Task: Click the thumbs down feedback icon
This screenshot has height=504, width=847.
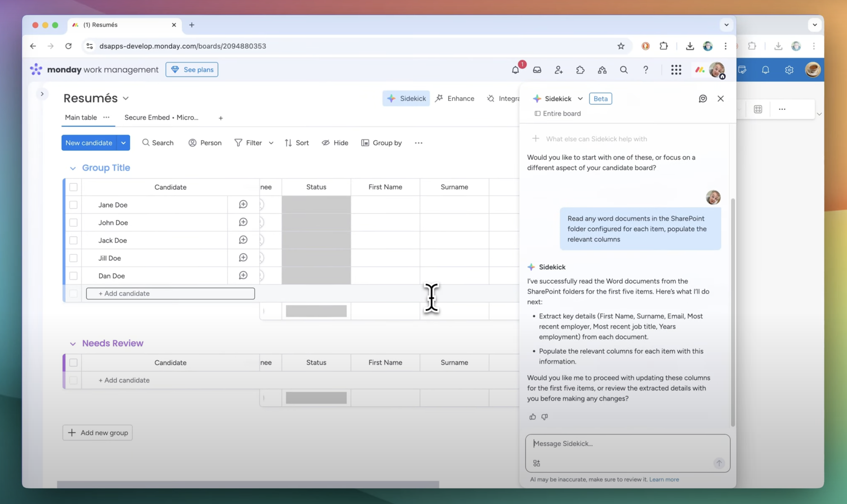Action: click(x=544, y=417)
